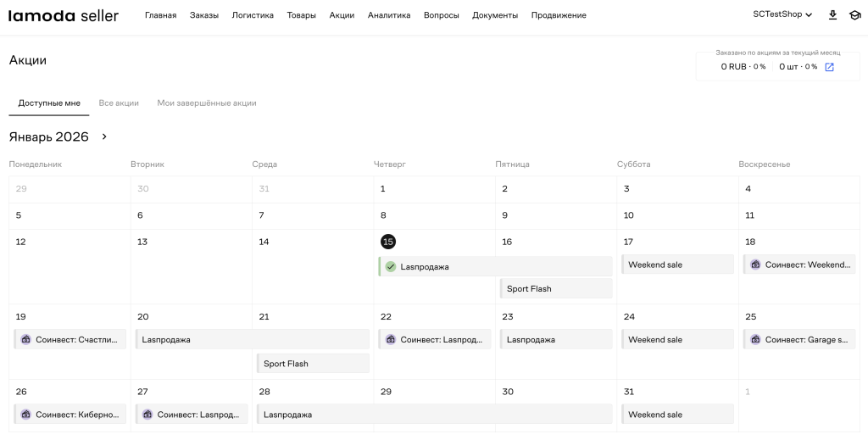Viewport: 868px width, 440px height.
Task: Click the Соинвест icon on January 18
Action: pos(755,265)
